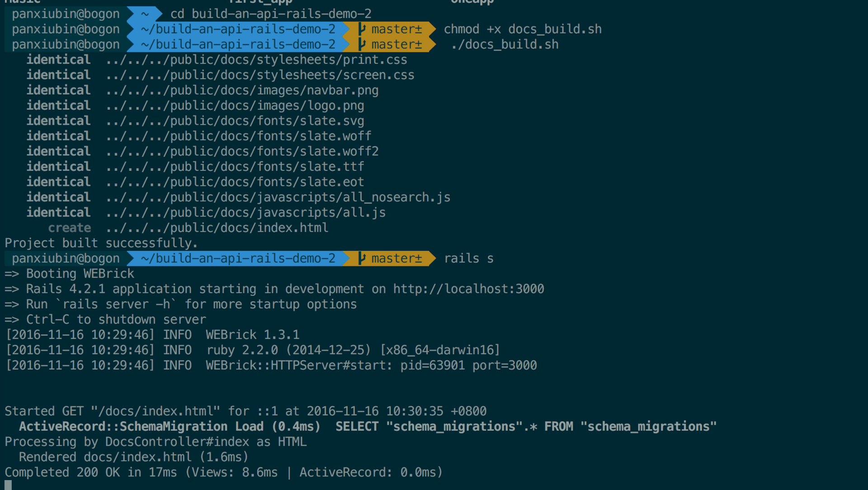
Task: Click the 'rails s' command text
Action: coord(468,259)
